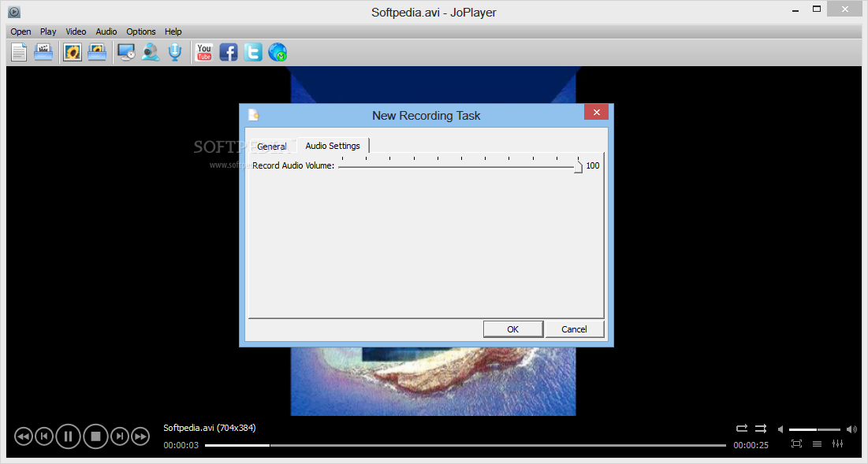Open the YouTube toolbar icon
This screenshot has height=464, width=868.
pos(204,53)
